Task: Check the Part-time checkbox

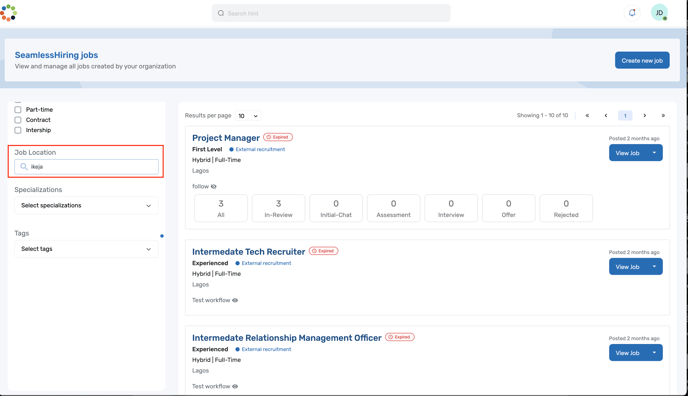Action: (x=18, y=110)
